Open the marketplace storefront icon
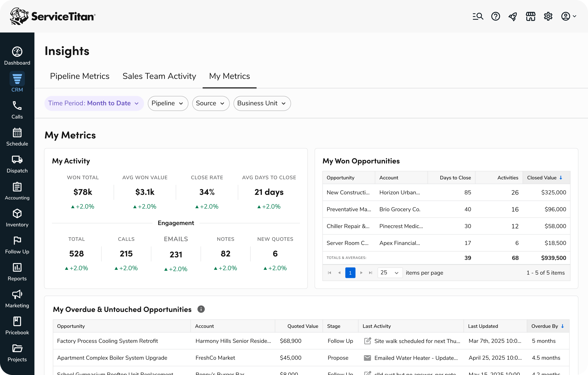588x375 pixels. (x=530, y=16)
